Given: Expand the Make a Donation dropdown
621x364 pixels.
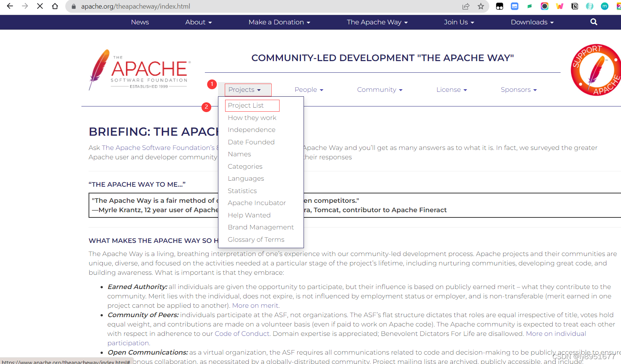Looking at the screenshot, I should tap(279, 22).
